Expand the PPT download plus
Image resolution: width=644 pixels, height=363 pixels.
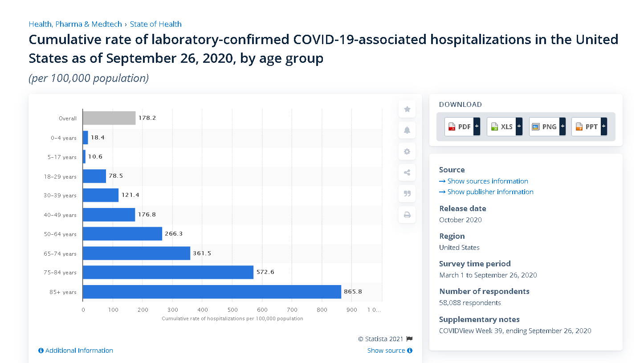click(603, 126)
